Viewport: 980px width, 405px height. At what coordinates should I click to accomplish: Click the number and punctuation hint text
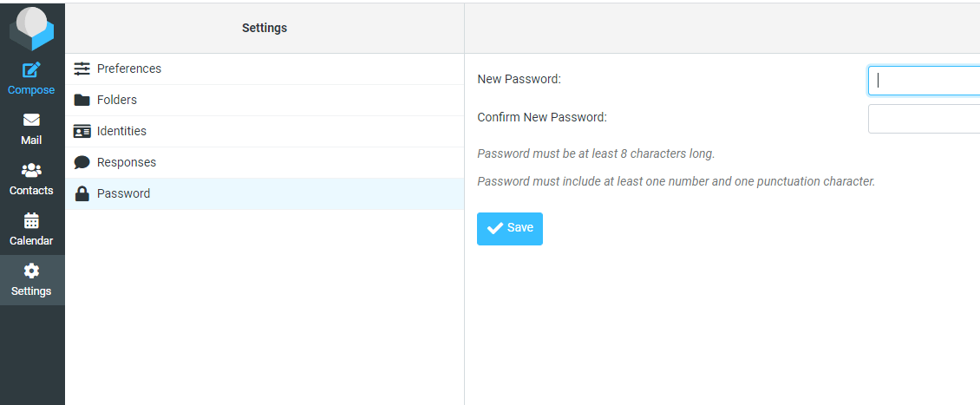pos(676,181)
